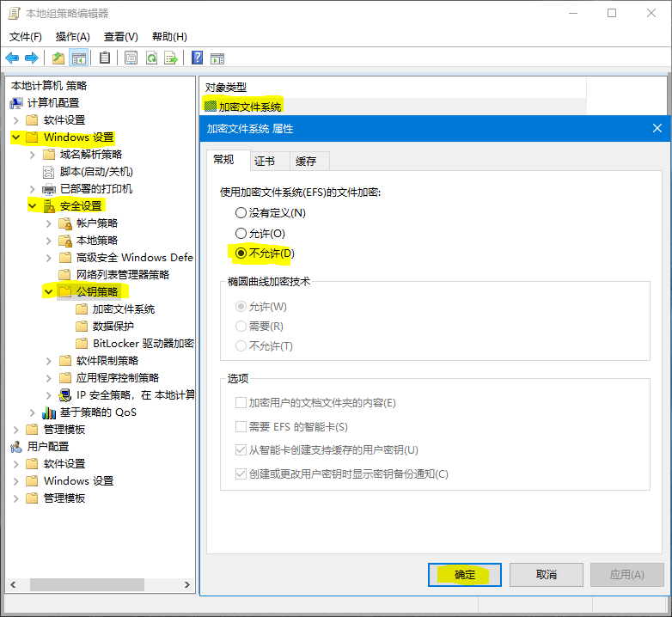Choose the 不允许(D) radio option
Image resolution: width=672 pixels, height=617 pixels.
pyautogui.click(x=241, y=254)
